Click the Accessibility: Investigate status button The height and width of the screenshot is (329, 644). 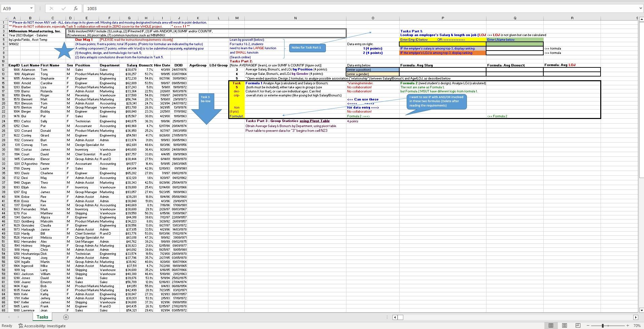coord(42,326)
